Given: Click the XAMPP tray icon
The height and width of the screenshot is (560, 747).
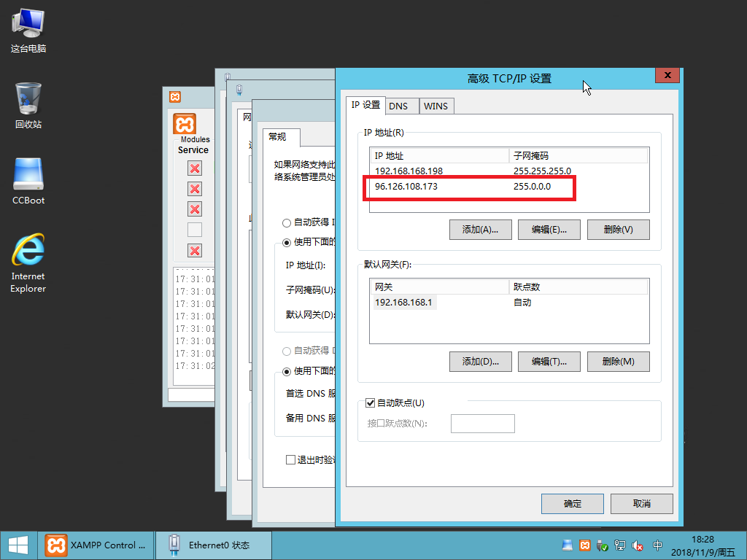Looking at the screenshot, I should pyautogui.click(x=585, y=545).
